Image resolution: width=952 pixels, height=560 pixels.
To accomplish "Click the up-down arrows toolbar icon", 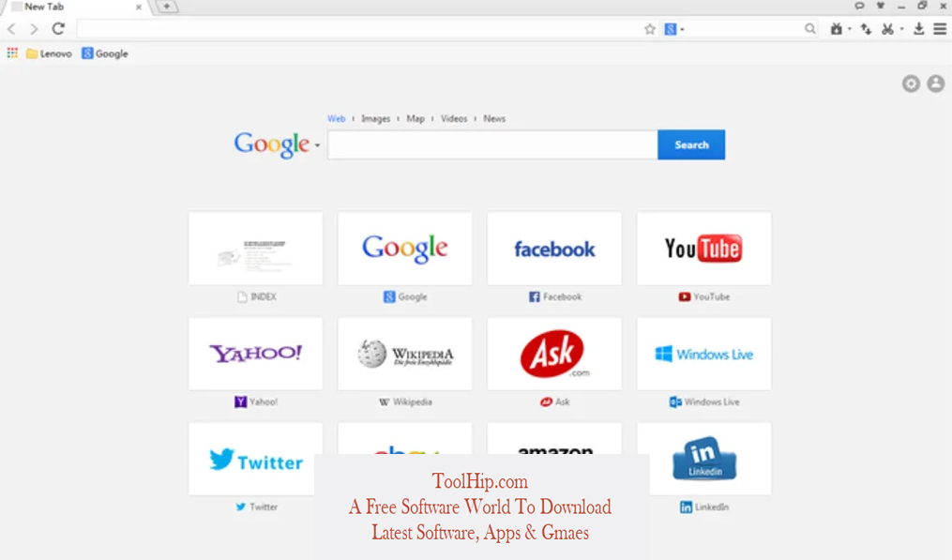I will [x=866, y=28].
